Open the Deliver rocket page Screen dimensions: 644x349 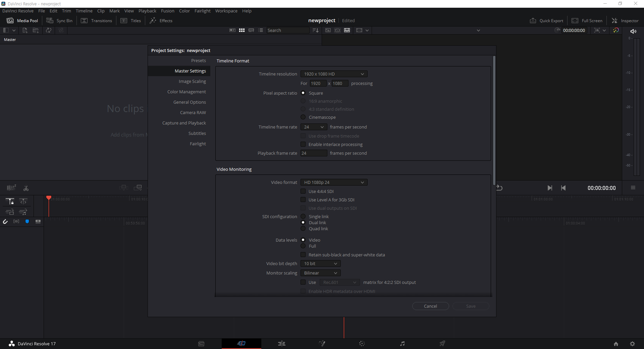(442, 343)
